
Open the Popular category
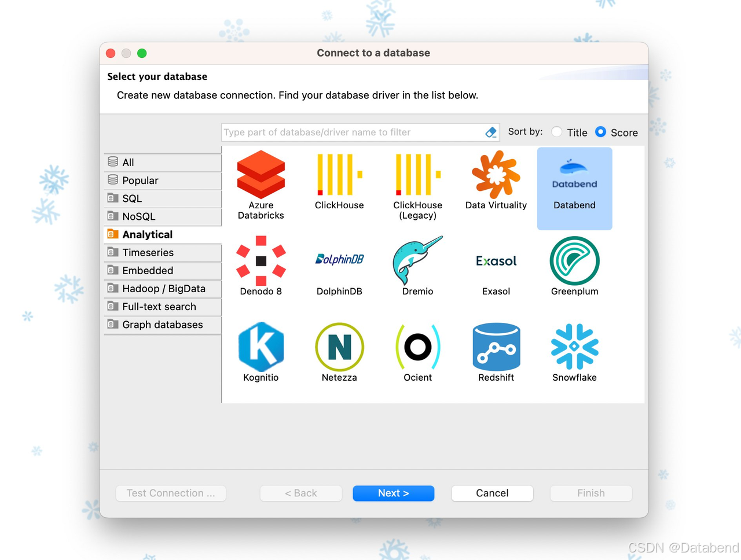pyautogui.click(x=163, y=180)
